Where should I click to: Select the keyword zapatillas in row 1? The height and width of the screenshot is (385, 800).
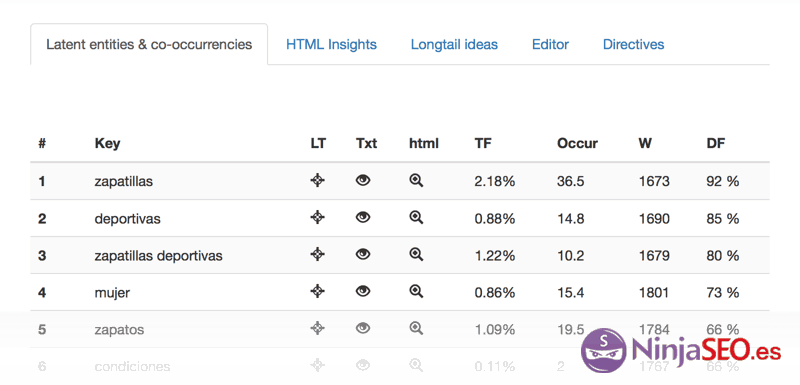click(123, 181)
